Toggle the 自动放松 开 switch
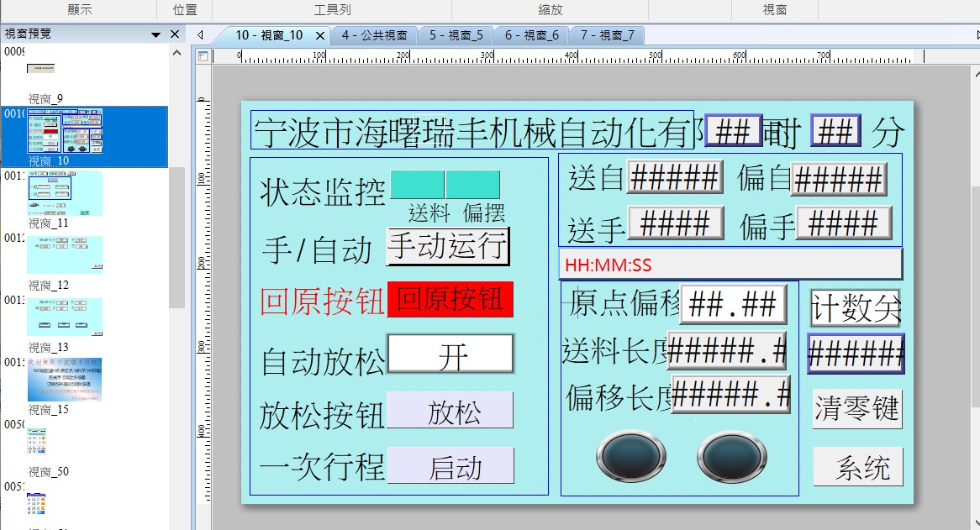The height and width of the screenshot is (530, 980). click(450, 354)
